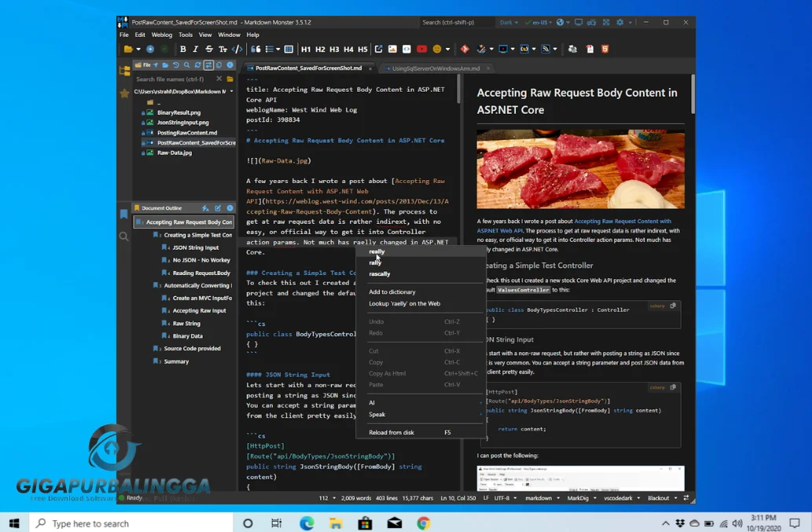812x532 pixels.
Task: Open BinaryResult.png in the file list
Action: (178, 112)
